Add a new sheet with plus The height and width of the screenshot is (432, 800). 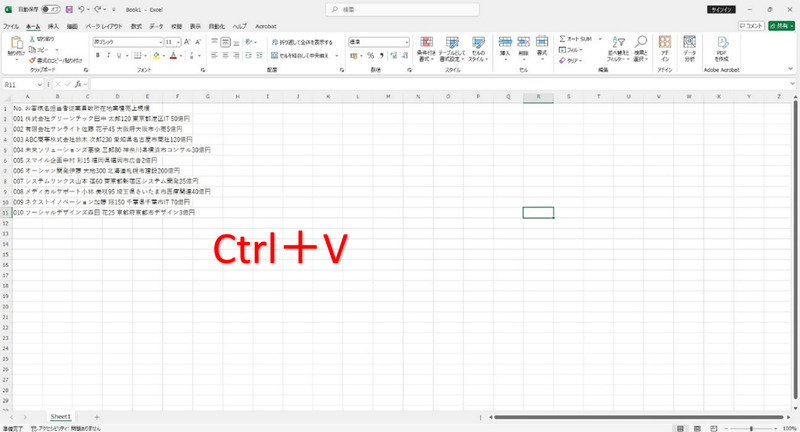[96, 417]
